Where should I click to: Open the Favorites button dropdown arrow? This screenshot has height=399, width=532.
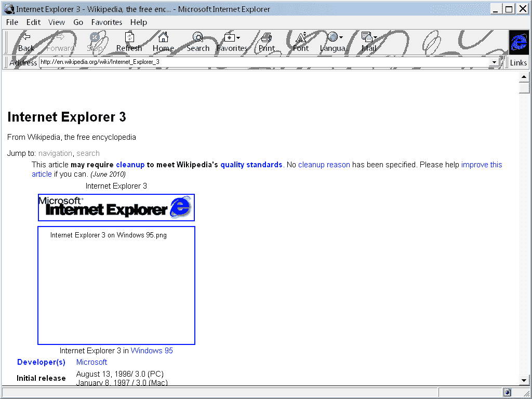(x=238, y=37)
